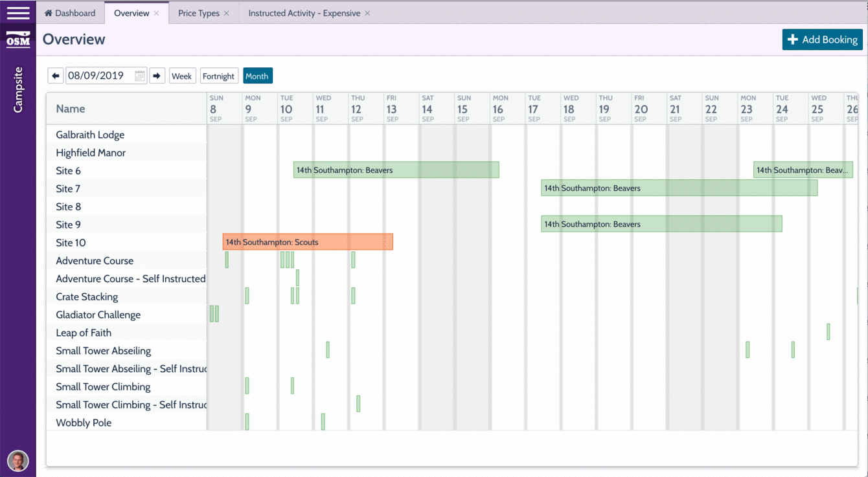Go to previous date with left arrow
Screen dimensions: 868x477
(56, 76)
